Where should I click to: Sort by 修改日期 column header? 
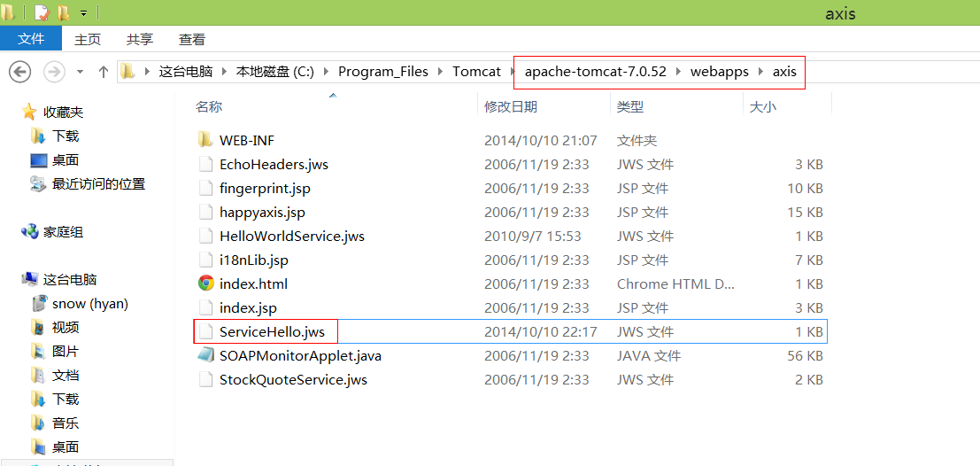coord(510,107)
